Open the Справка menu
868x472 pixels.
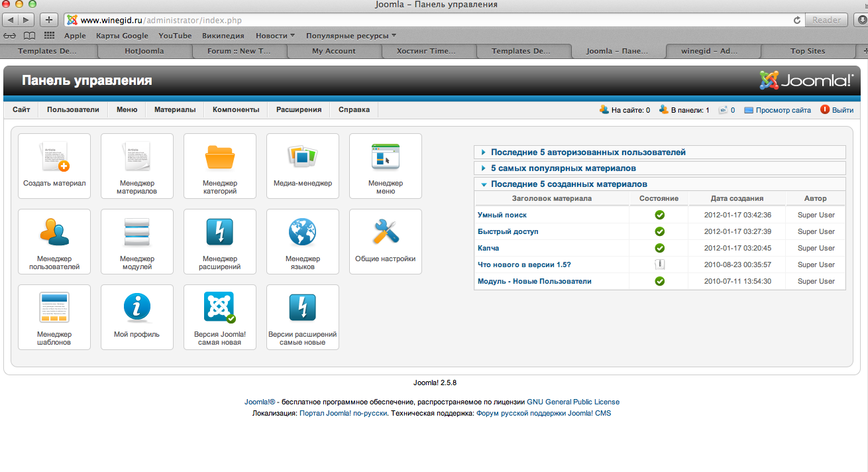pyautogui.click(x=354, y=110)
